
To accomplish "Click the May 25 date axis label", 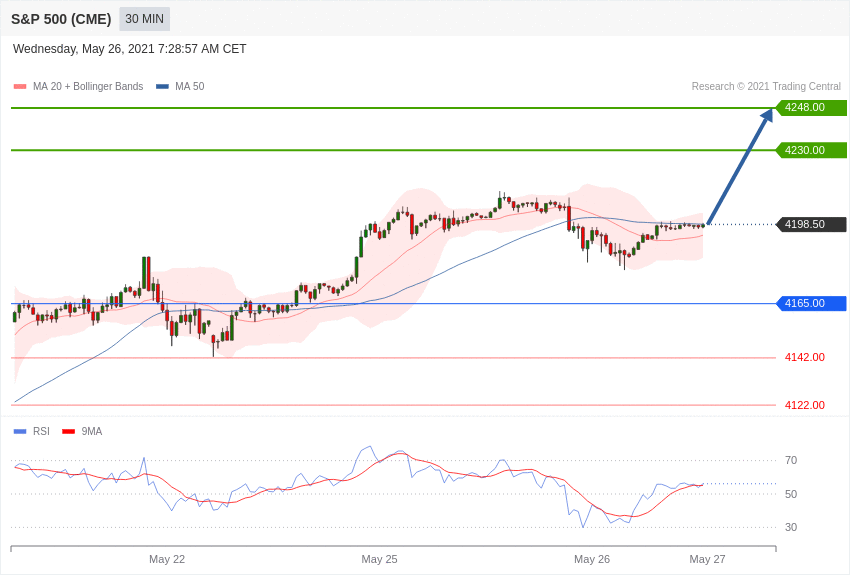I will coord(379,559).
